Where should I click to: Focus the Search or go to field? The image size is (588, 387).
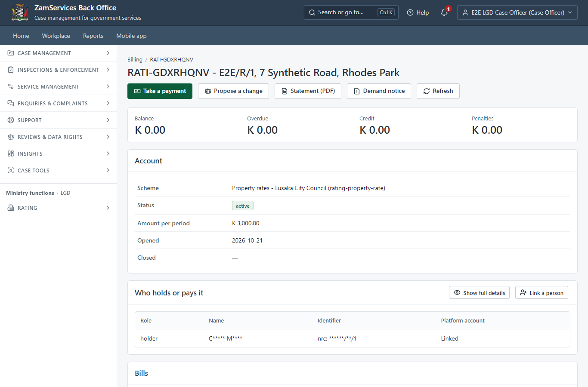click(351, 12)
